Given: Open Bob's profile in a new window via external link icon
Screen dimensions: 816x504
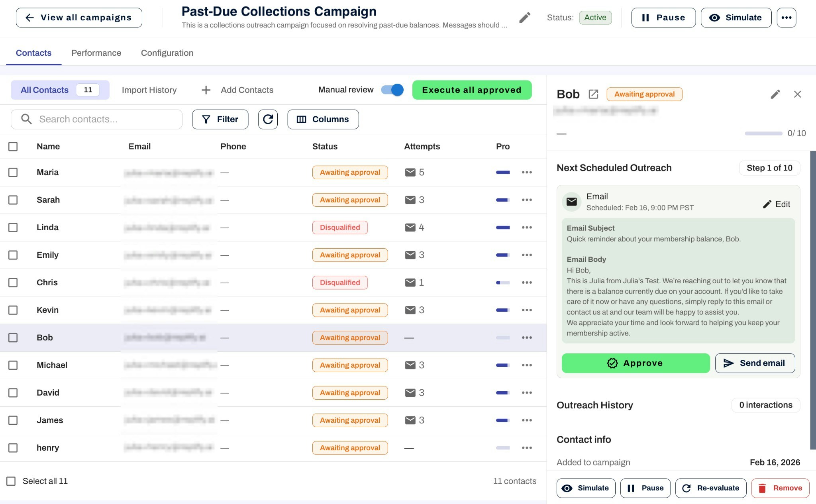Looking at the screenshot, I should (x=593, y=94).
